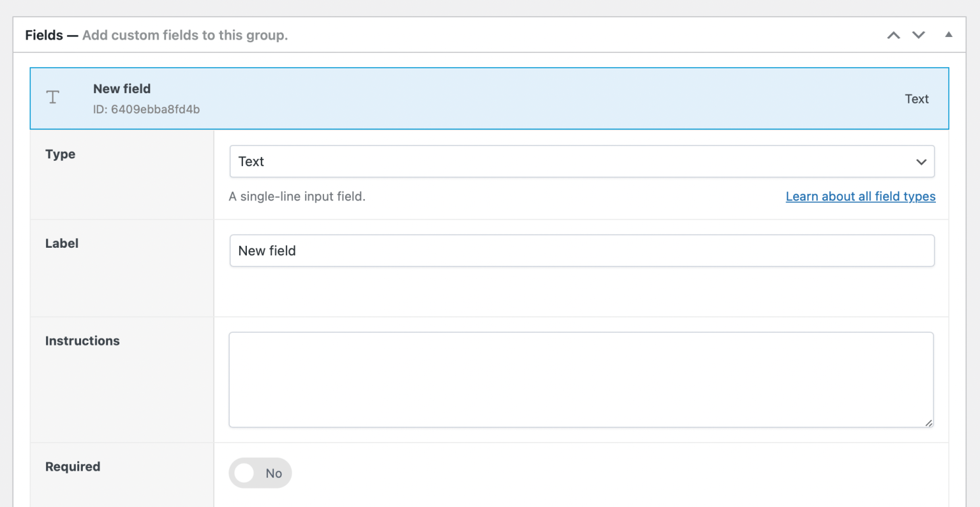Click the Type dropdown chevron icon
Image resolution: width=980 pixels, height=507 pixels.
921,162
